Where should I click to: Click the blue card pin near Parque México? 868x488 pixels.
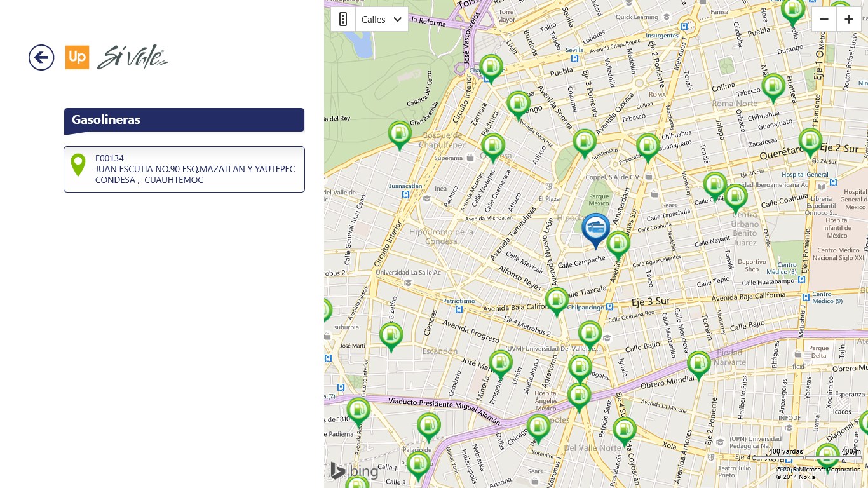coord(595,228)
